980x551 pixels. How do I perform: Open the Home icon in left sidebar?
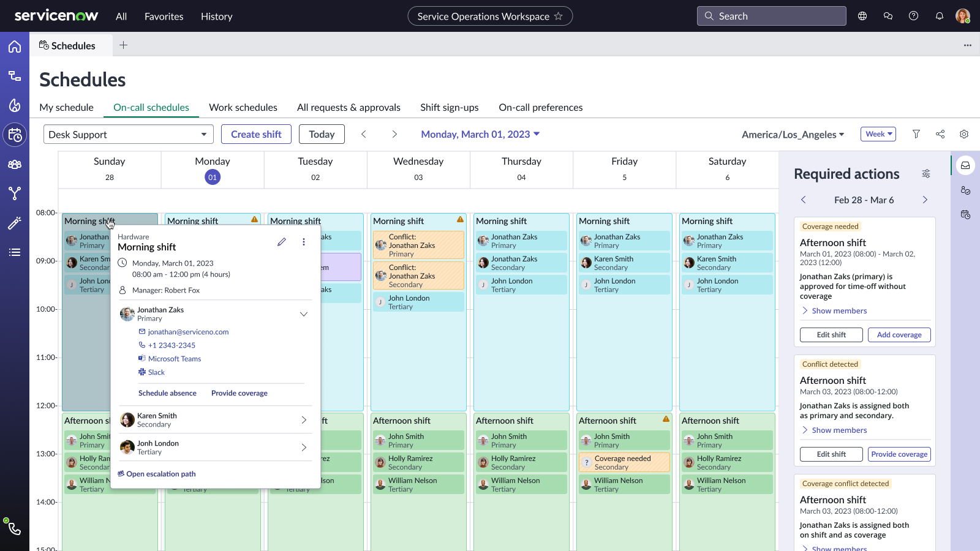tap(15, 47)
